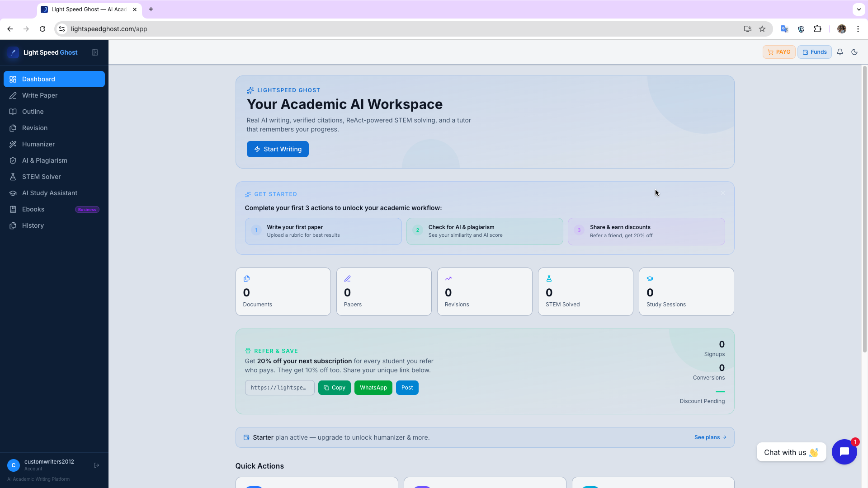Click the STEM flask icon

tap(549, 279)
